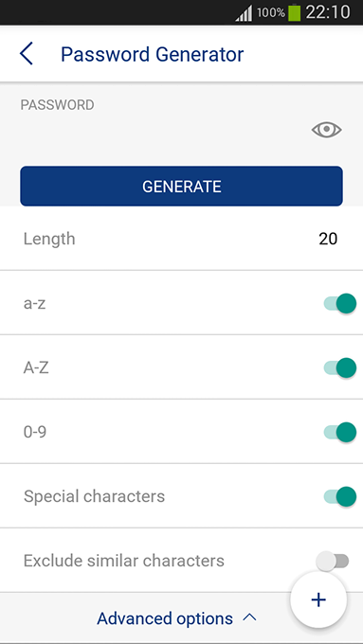
Task: Disable the A-Z uppercase toggle
Action: coord(340,367)
